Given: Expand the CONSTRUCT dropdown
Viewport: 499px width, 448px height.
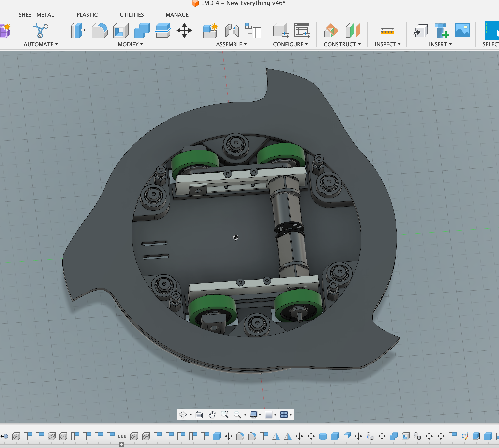Looking at the screenshot, I should pos(342,44).
